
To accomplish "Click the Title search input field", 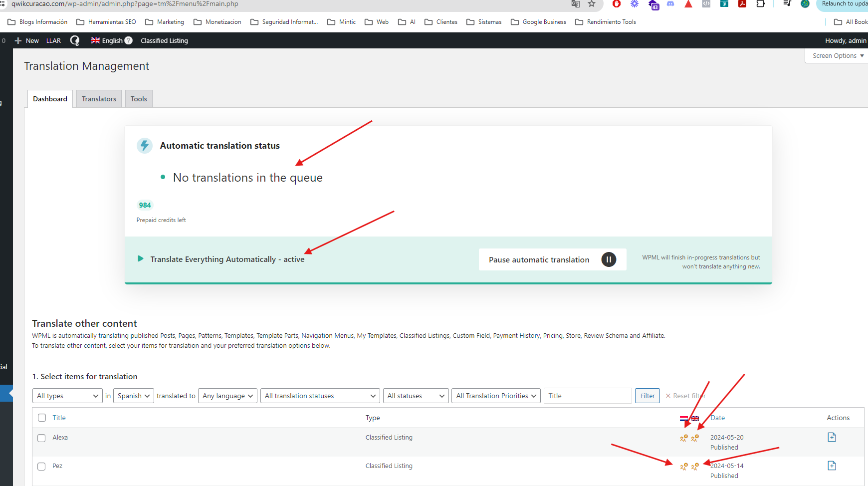I will pos(587,396).
